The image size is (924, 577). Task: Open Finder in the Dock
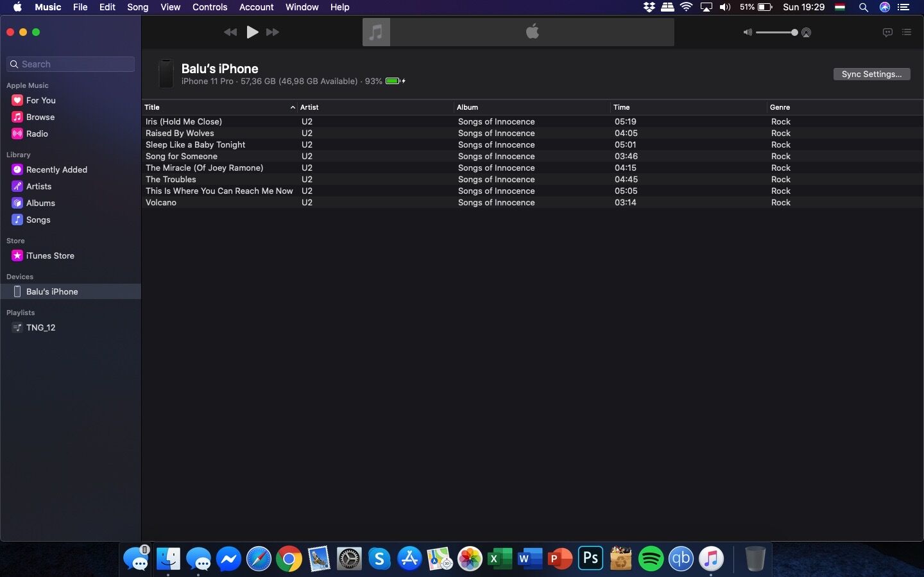coord(168,559)
